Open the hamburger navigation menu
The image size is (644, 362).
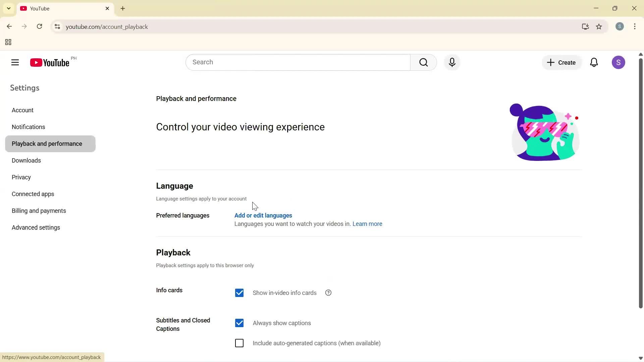point(15,62)
